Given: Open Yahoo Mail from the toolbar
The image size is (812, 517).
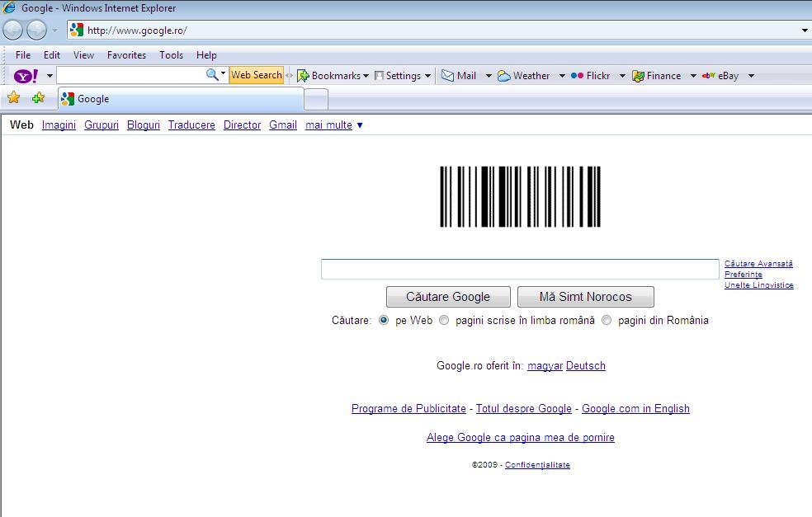Looking at the screenshot, I should [x=464, y=75].
